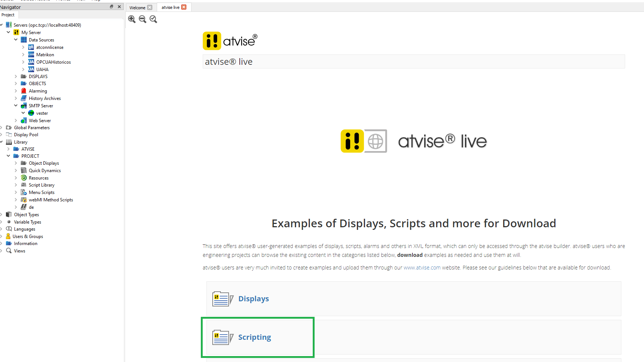Click the Global Parameters icon
The width and height of the screenshot is (644, 362).
[x=9, y=127]
